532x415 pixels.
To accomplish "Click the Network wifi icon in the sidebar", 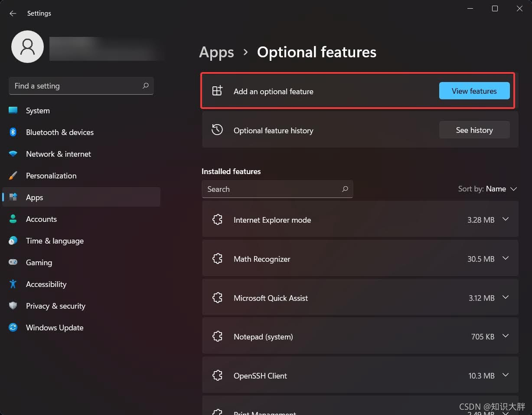I will 13,154.
